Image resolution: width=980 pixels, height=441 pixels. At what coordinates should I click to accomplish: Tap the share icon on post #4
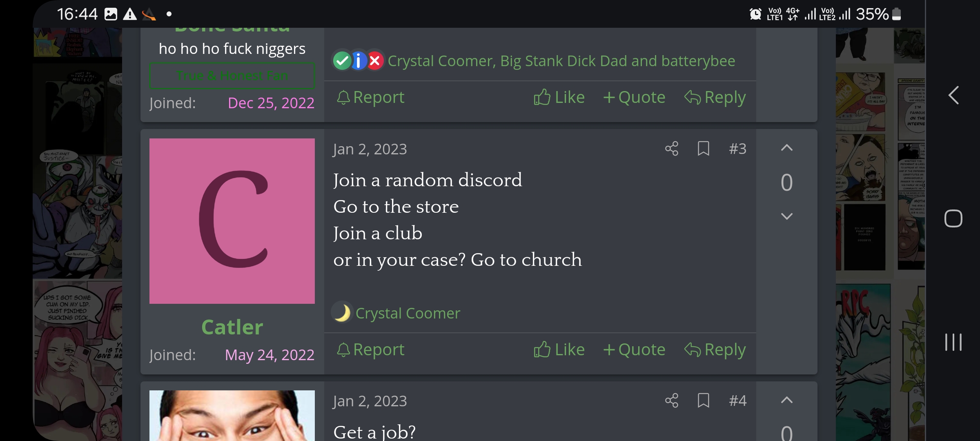click(x=672, y=401)
